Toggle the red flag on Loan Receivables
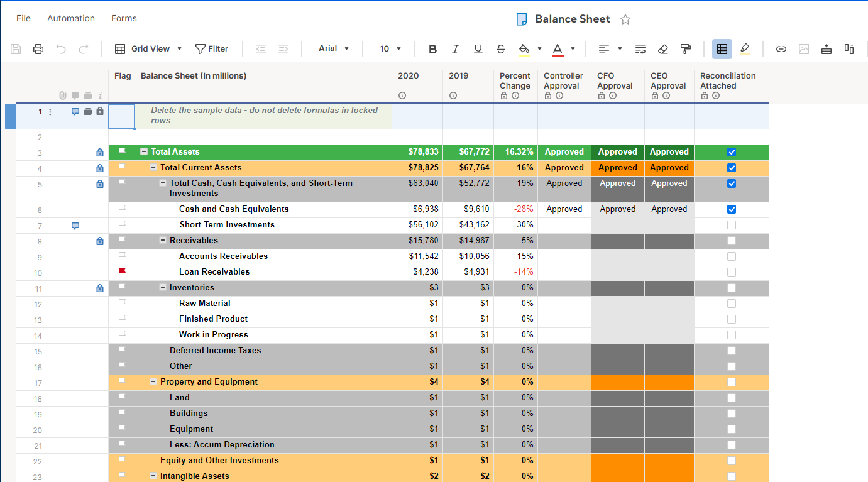868x482 pixels. 122,271
